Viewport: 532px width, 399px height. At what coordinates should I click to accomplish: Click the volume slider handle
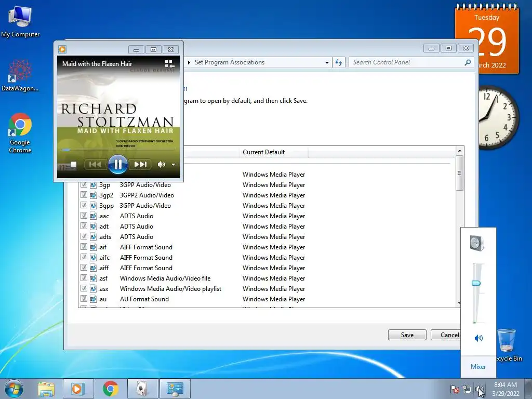coord(476,283)
